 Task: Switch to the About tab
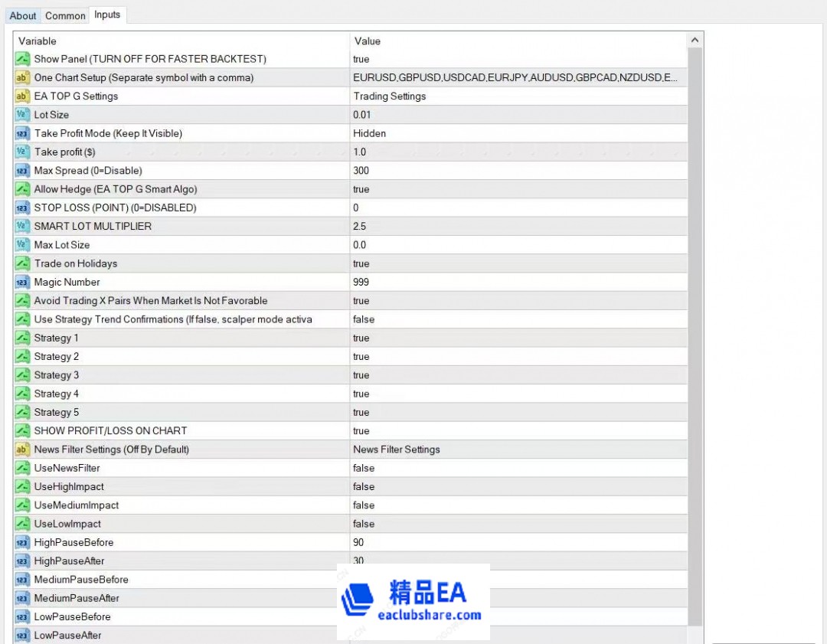pos(23,15)
